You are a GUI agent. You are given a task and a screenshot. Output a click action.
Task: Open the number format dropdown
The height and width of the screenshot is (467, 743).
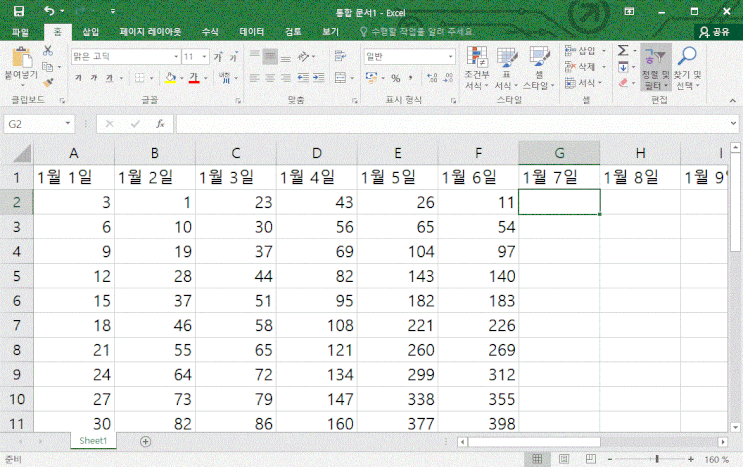point(450,57)
